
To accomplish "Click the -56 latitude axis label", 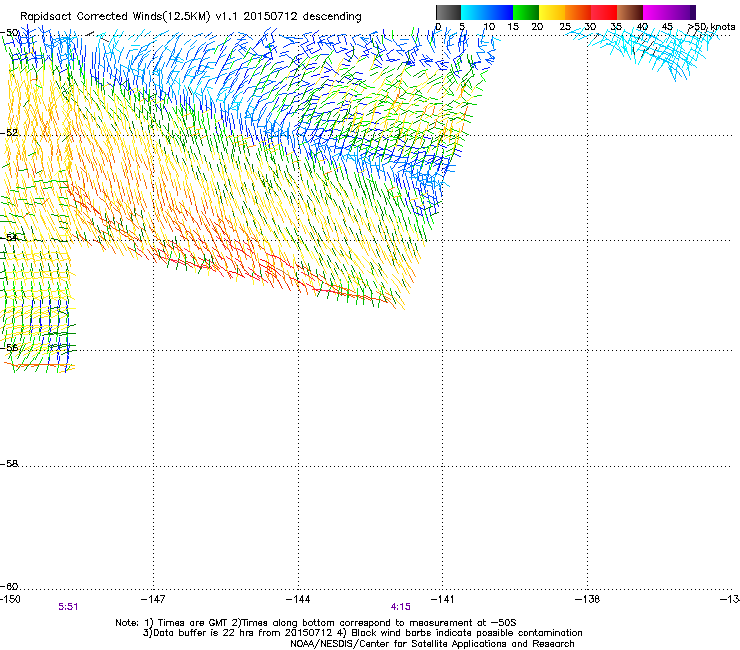I will (x=9, y=348).
